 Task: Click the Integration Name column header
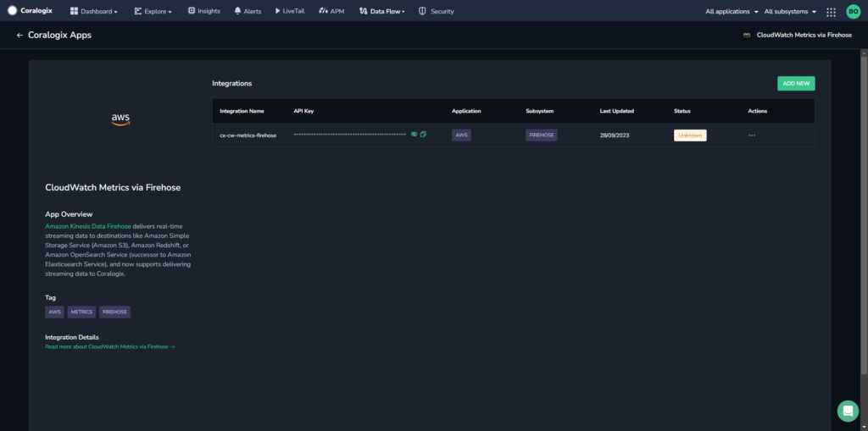point(242,111)
